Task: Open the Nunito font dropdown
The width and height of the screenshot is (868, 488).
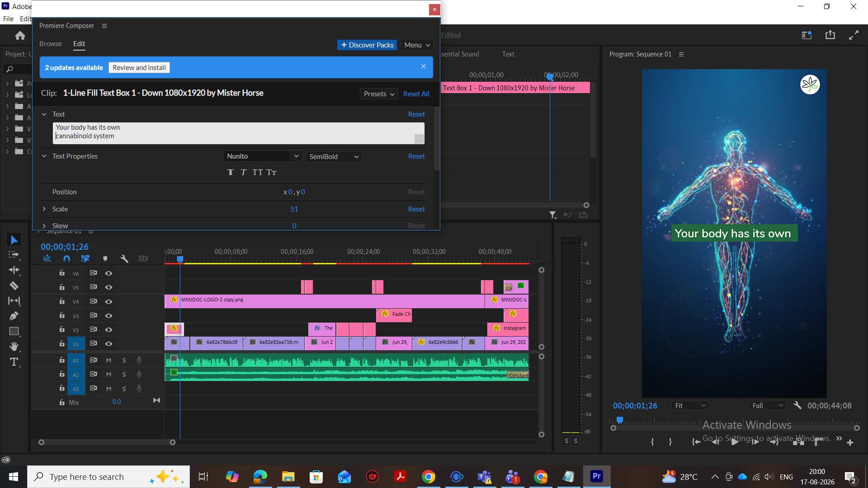Action: (263, 156)
